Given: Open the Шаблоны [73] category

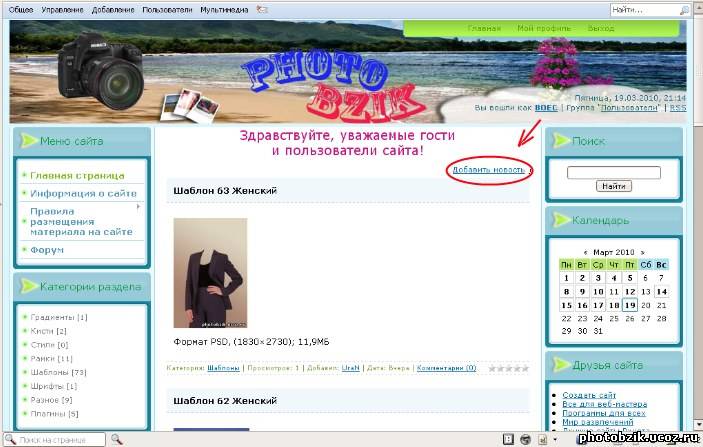Looking at the screenshot, I should [58, 373].
